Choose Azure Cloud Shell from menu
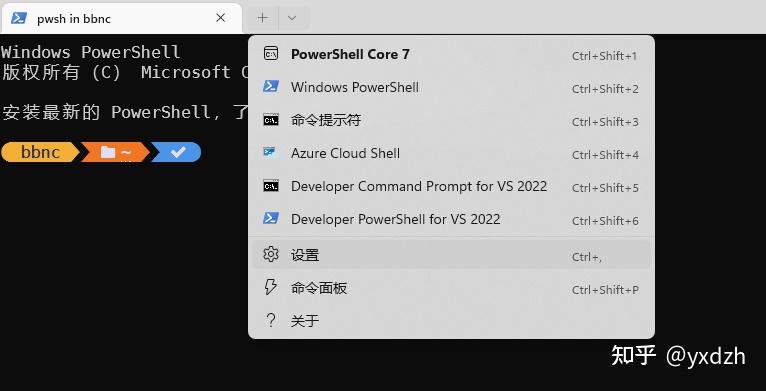 (x=451, y=153)
